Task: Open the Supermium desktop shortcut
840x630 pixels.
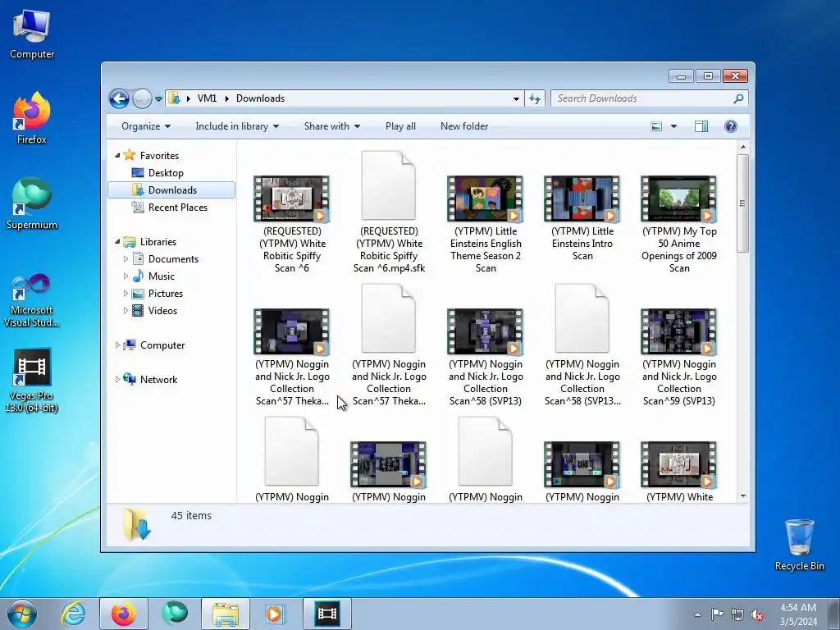Action: tap(32, 203)
